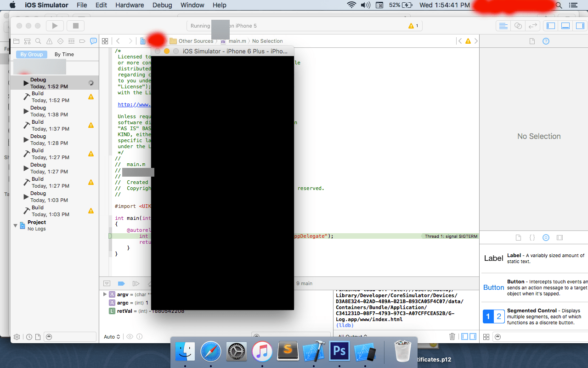Open the Find navigator magnifier icon
The image size is (588, 368).
[x=39, y=41]
